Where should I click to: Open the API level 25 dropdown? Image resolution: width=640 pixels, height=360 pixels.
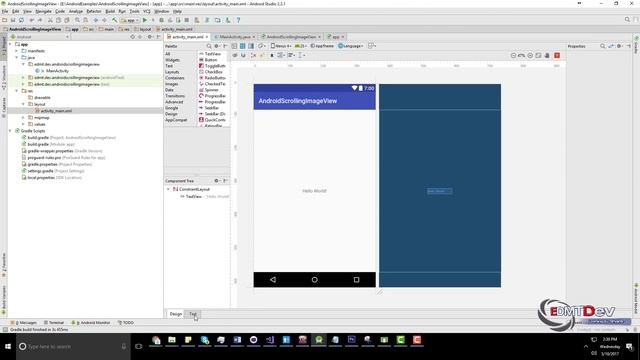click(x=300, y=46)
